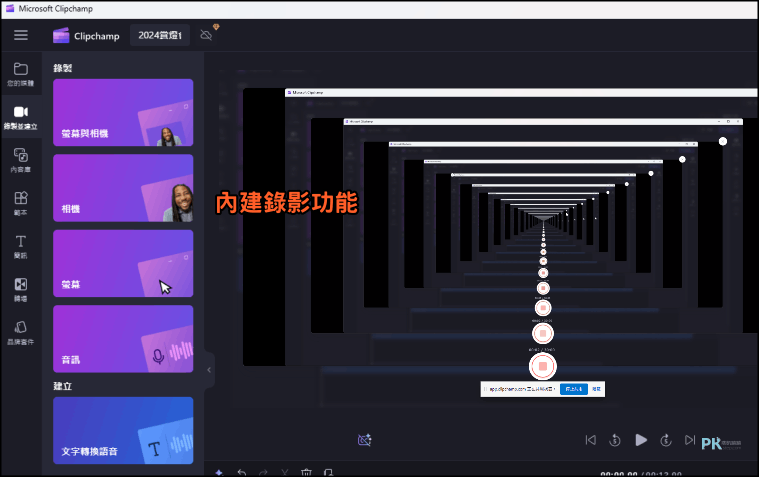Click the large red stop recording button
The image size is (759, 477).
[x=543, y=367]
